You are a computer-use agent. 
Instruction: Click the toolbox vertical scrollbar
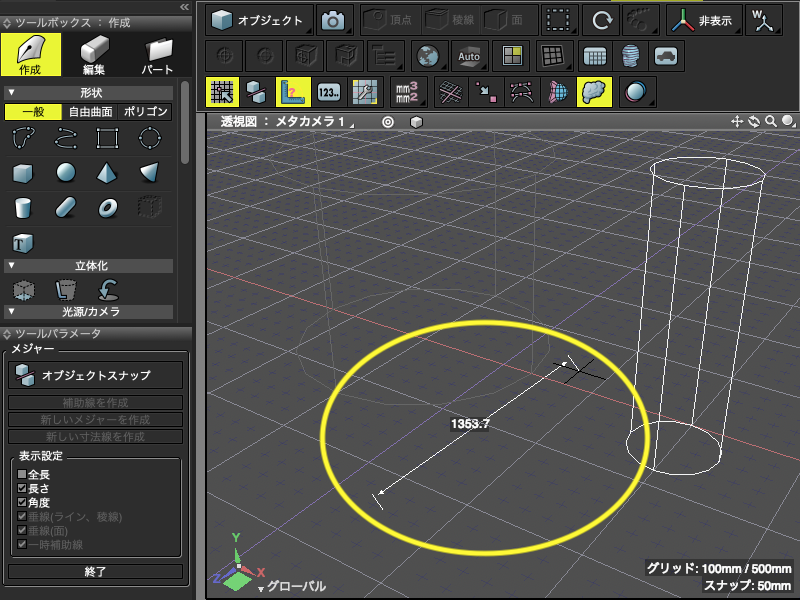(185, 122)
